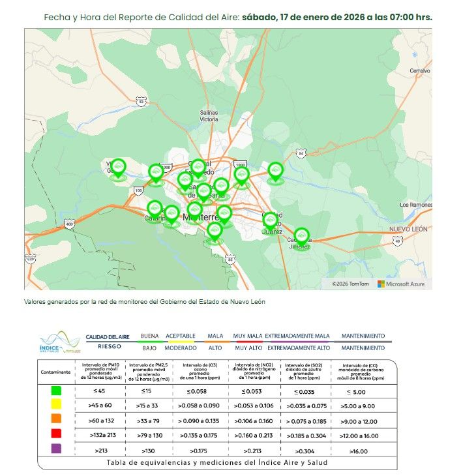This screenshot has width=476, height=476.
Task: Click the green contaminant color swatch
Action: 56,392
